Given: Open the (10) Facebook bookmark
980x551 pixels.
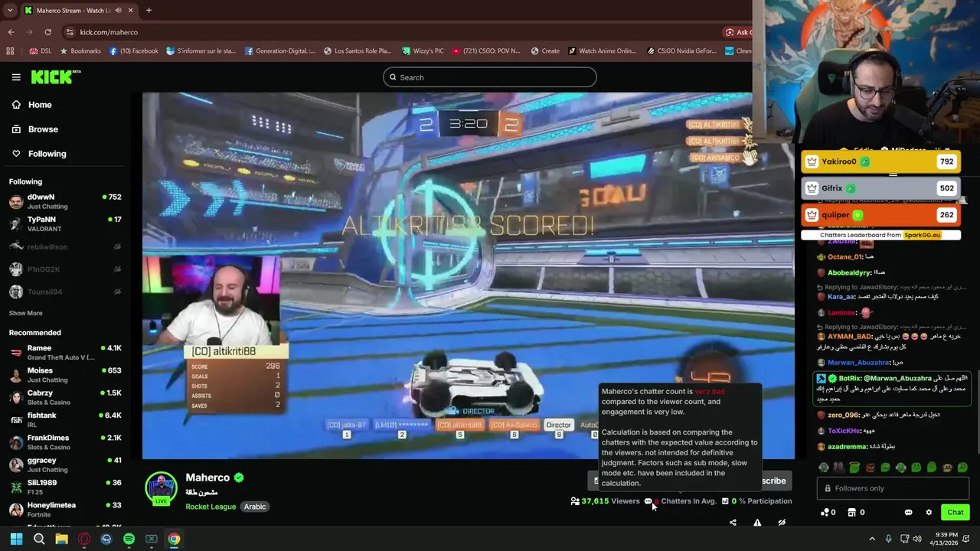Looking at the screenshot, I should [x=133, y=51].
